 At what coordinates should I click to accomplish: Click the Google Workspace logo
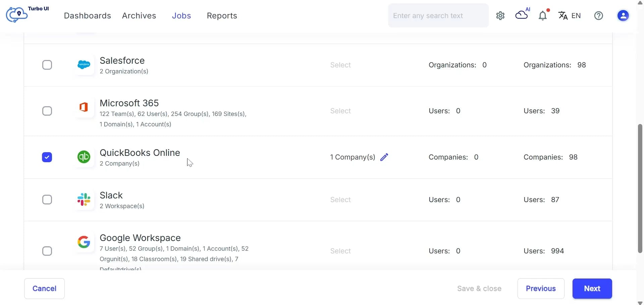coord(84,242)
